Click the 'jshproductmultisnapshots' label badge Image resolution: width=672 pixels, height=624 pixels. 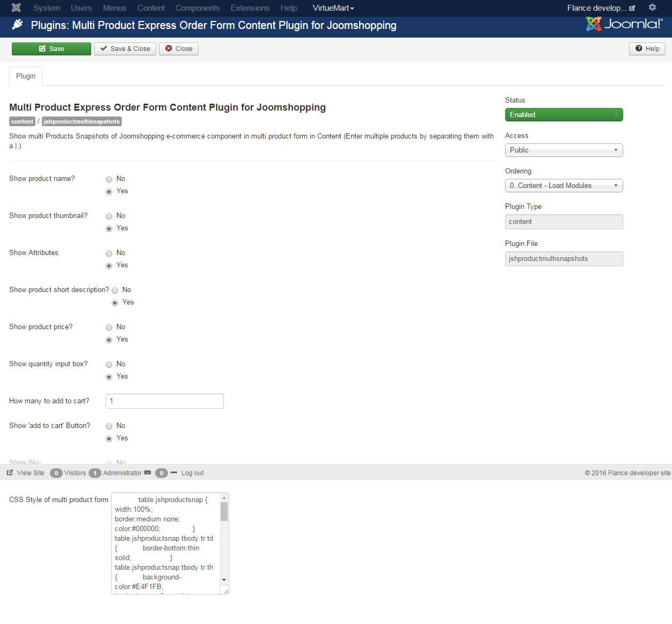82,121
